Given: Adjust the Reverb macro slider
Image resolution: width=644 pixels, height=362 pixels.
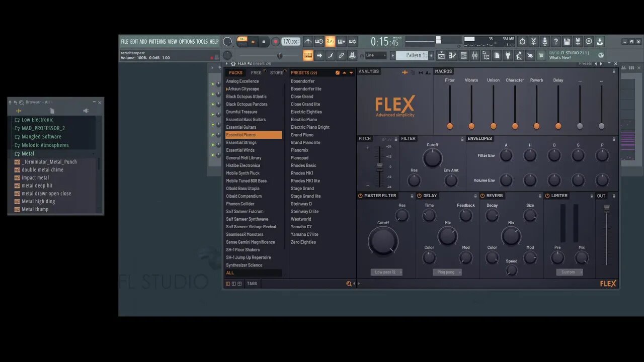Looking at the screenshot, I should coord(536,126).
